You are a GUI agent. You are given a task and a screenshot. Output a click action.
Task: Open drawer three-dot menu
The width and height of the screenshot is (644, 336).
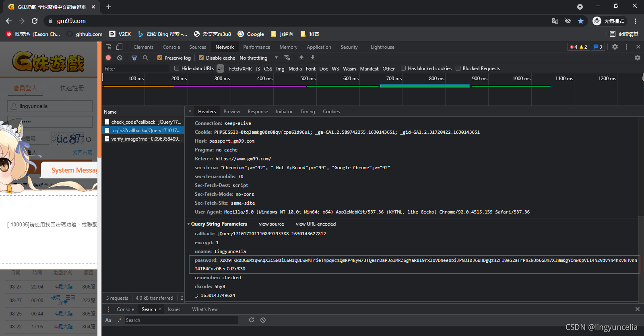(108, 309)
